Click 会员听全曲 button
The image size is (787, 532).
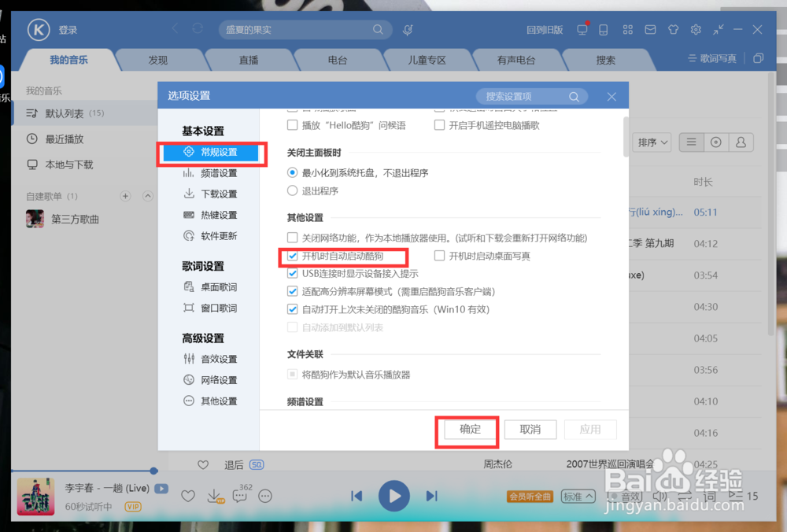pyautogui.click(x=530, y=497)
